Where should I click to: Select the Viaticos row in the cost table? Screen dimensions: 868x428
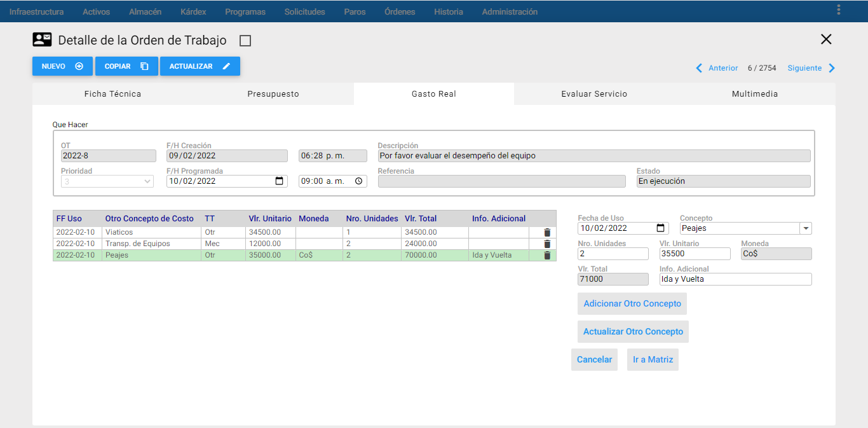click(304, 232)
